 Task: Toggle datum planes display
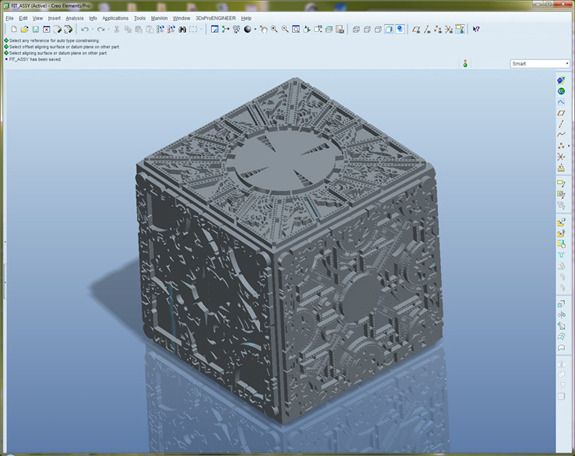(416, 29)
